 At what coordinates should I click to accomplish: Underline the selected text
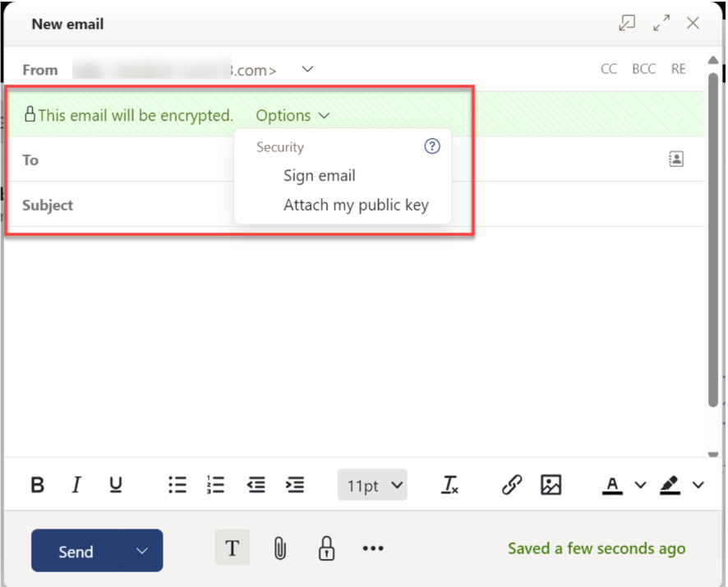coord(116,485)
